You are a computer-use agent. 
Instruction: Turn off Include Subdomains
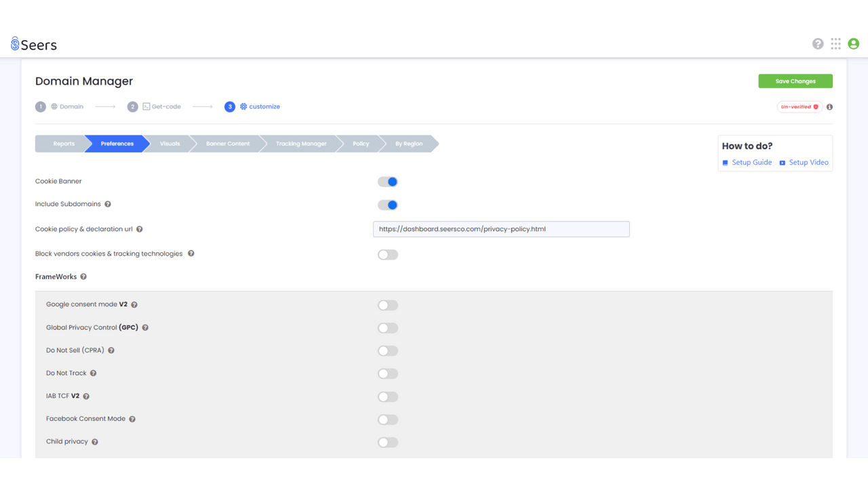click(387, 204)
